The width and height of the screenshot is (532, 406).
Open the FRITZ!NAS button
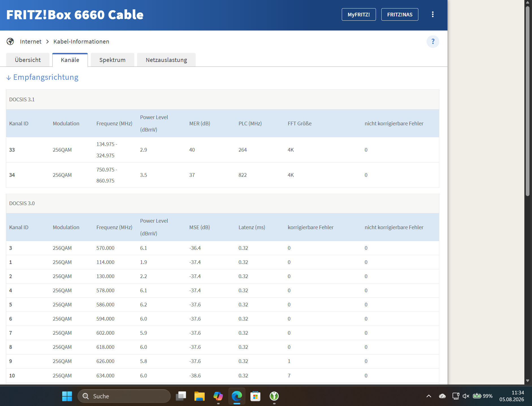click(400, 14)
